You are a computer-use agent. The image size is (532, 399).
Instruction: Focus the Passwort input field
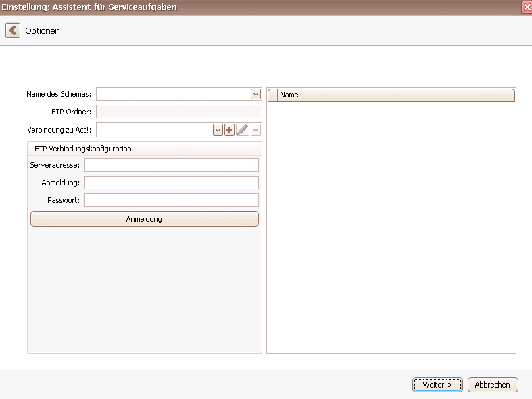pos(172,200)
